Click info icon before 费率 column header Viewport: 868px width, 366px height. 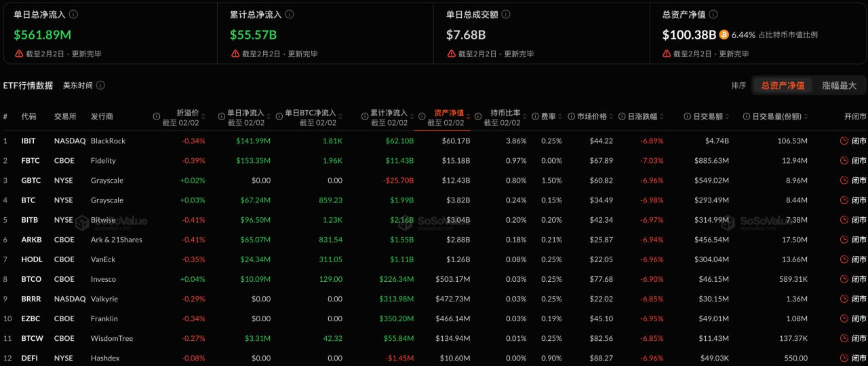pyautogui.click(x=535, y=117)
